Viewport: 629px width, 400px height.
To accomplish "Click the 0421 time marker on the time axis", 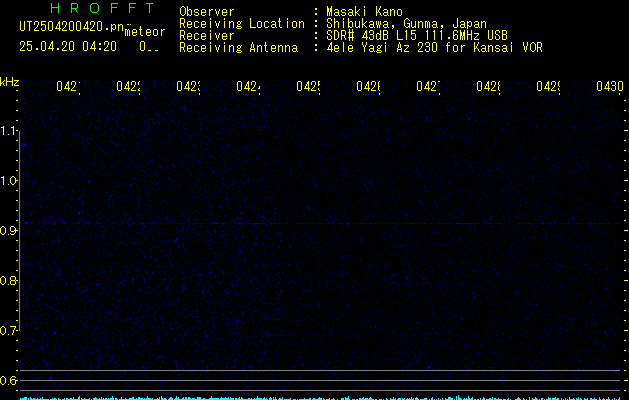I will tap(68, 86).
